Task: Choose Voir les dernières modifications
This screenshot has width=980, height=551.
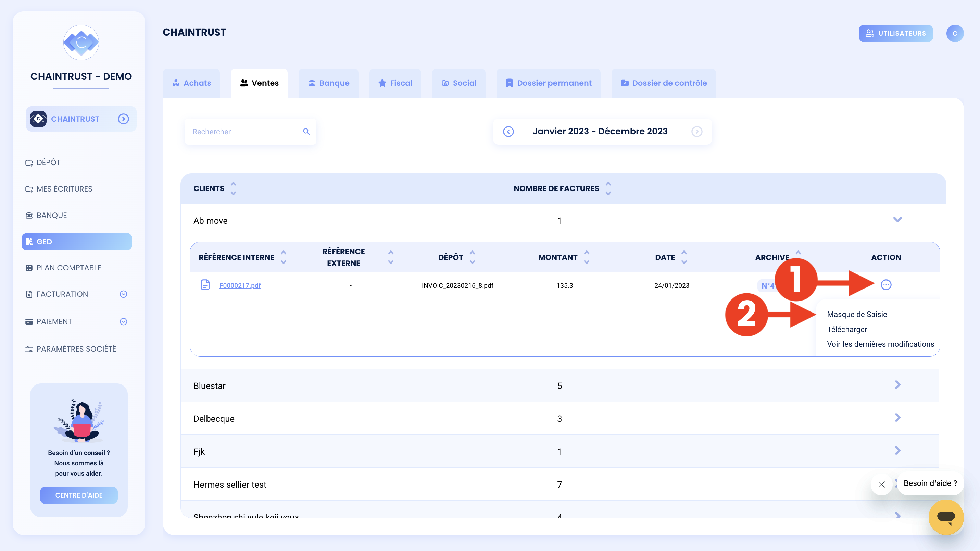Action: pyautogui.click(x=880, y=344)
